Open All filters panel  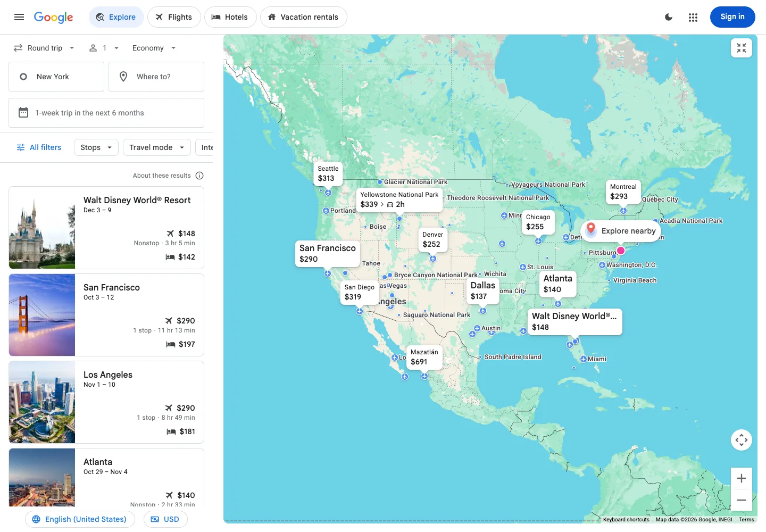point(39,147)
